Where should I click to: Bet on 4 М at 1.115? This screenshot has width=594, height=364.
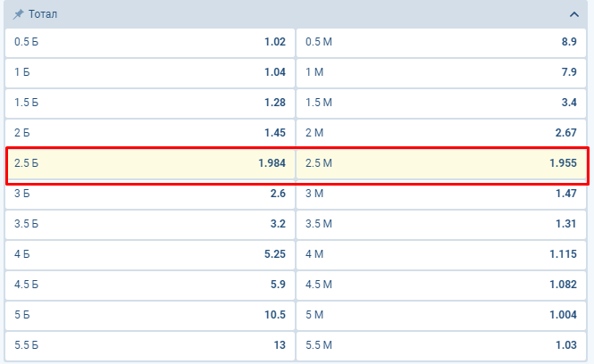point(441,254)
